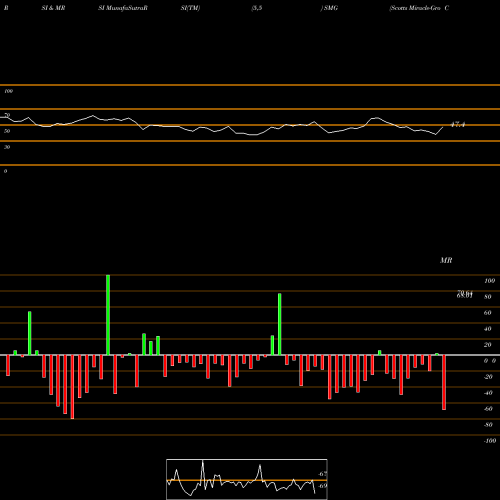Click the MR axis label -60
This screenshot has height=500, width=500.
488,409
